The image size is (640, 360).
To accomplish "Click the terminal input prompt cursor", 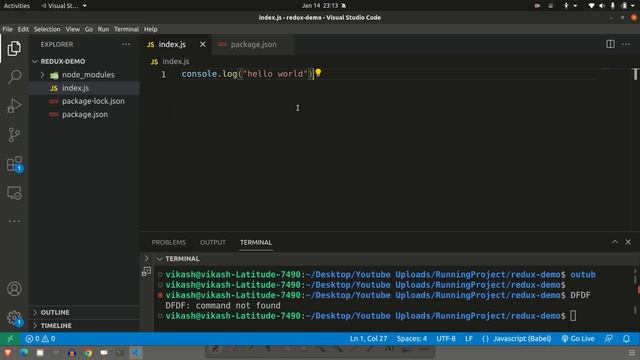I will click(x=573, y=316).
